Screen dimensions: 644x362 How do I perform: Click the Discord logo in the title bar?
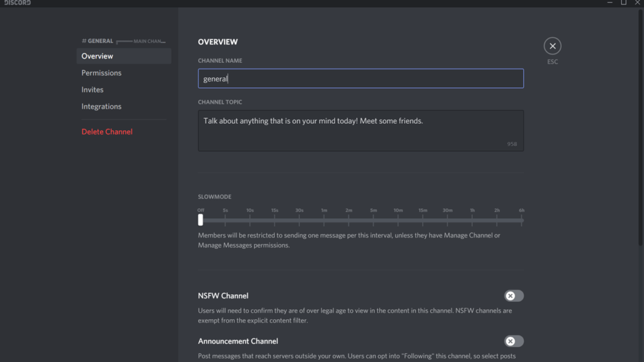pos(16,3)
